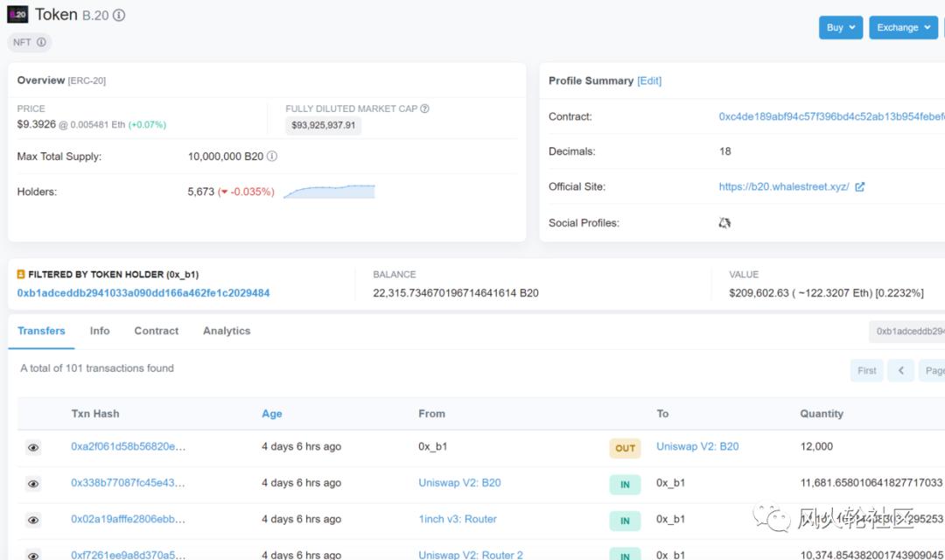Open transaction 0xf7261ee9a8d370a5 hash link

pyautogui.click(x=128, y=555)
